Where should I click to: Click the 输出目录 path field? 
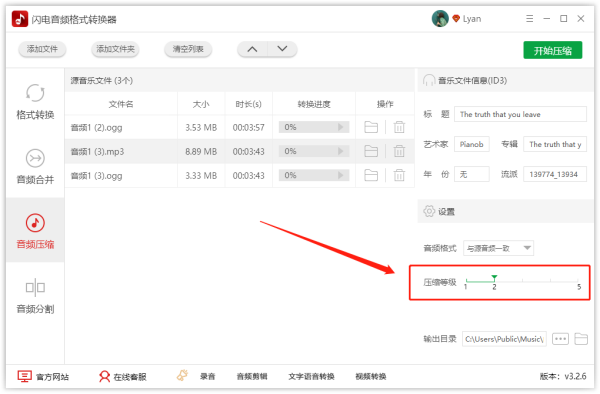coord(504,339)
